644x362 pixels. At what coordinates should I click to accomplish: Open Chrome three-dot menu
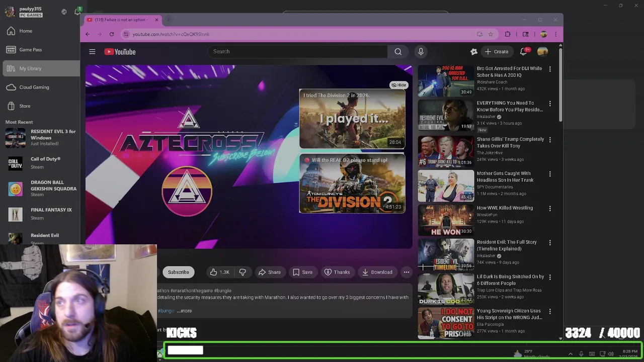[555, 34]
